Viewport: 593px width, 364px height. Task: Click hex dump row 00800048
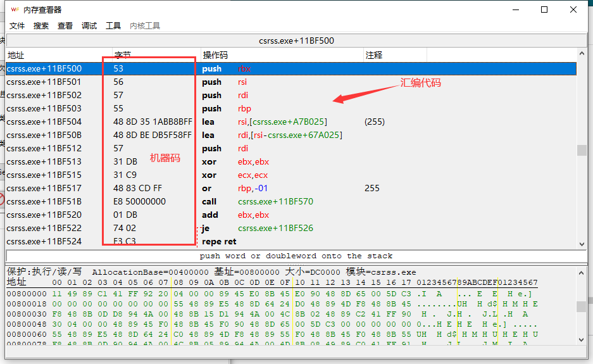click(x=272, y=325)
